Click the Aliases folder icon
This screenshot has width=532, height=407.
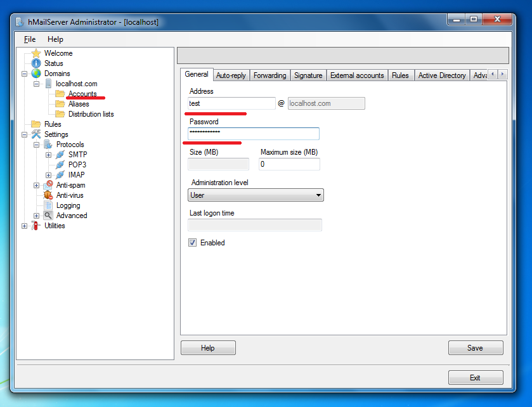(x=60, y=104)
